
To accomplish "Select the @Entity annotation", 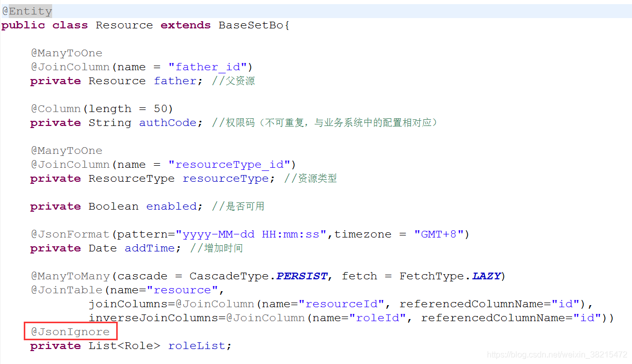I will 27,10.
